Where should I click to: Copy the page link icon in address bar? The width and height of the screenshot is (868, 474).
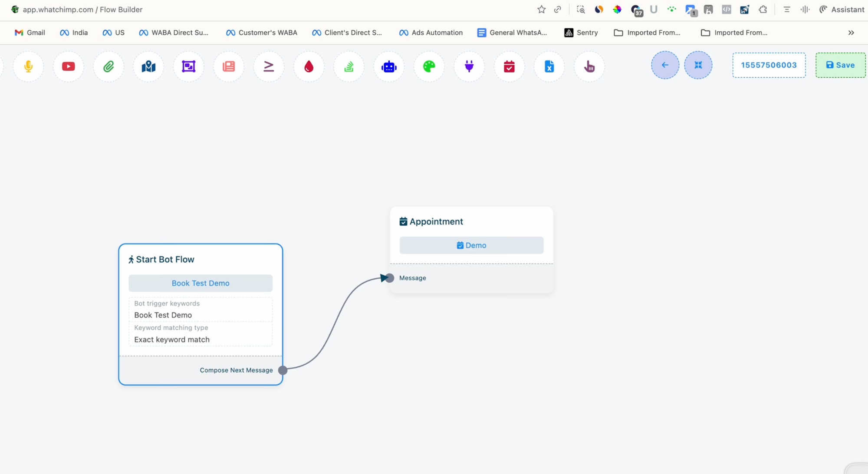tap(558, 10)
